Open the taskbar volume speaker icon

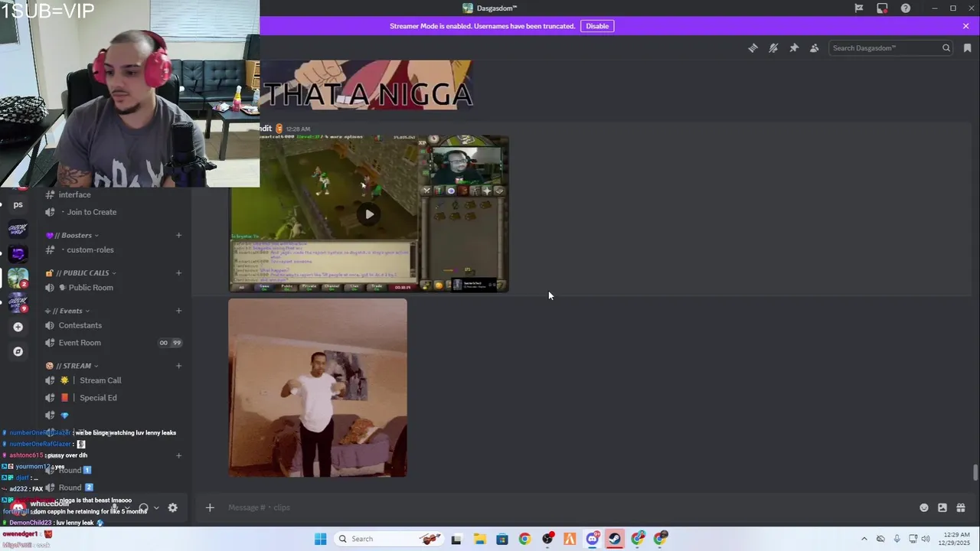925,539
